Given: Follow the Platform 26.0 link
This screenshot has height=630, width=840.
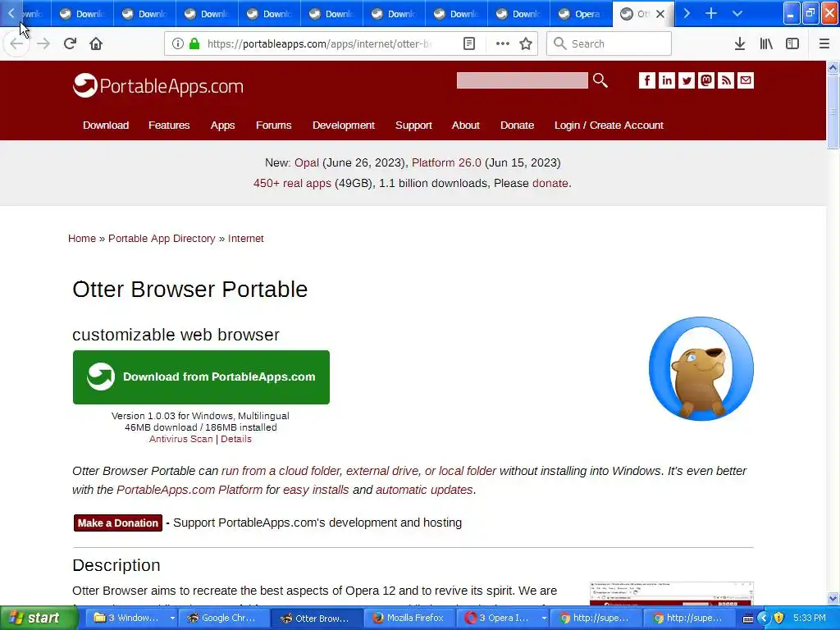Looking at the screenshot, I should point(446,163).
